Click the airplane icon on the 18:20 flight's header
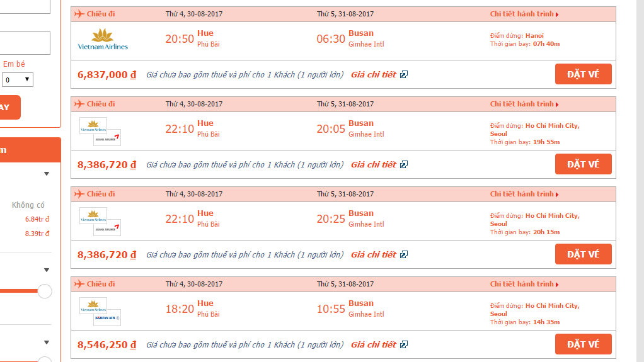Image resolution: width=644 pixels, height=362 pixels. tap(79, 284)
